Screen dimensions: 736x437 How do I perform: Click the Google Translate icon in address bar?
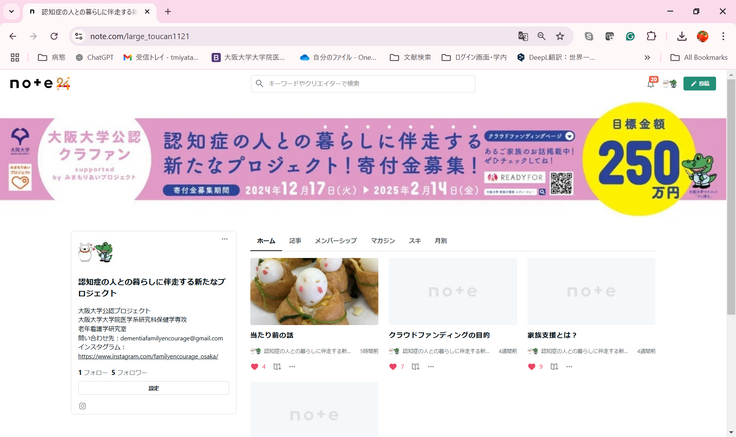(523, 36)
